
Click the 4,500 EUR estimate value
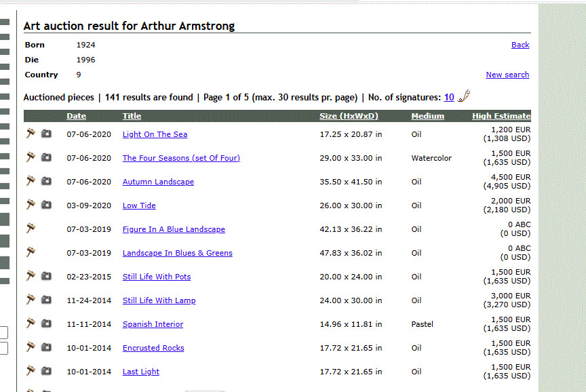click(511, 177)
